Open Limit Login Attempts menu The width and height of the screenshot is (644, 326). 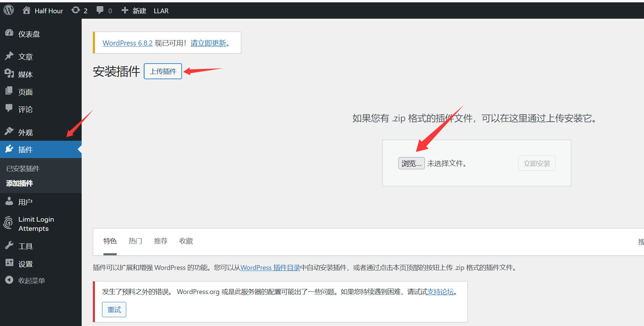(36, 224)
